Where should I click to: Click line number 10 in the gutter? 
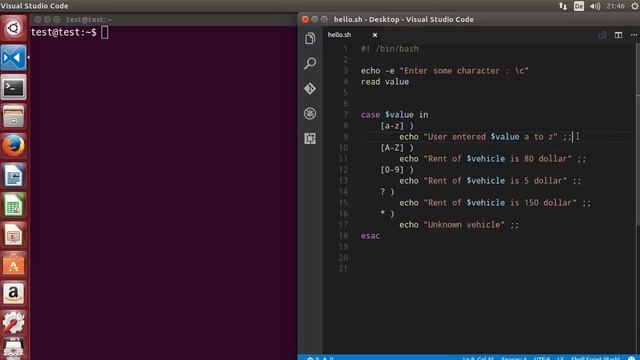tap(343, 148)
